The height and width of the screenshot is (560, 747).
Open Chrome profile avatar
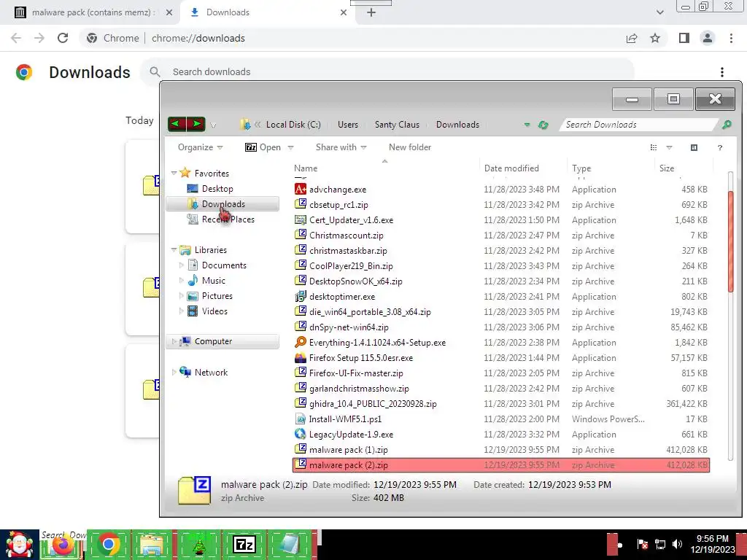click(708, 38)
